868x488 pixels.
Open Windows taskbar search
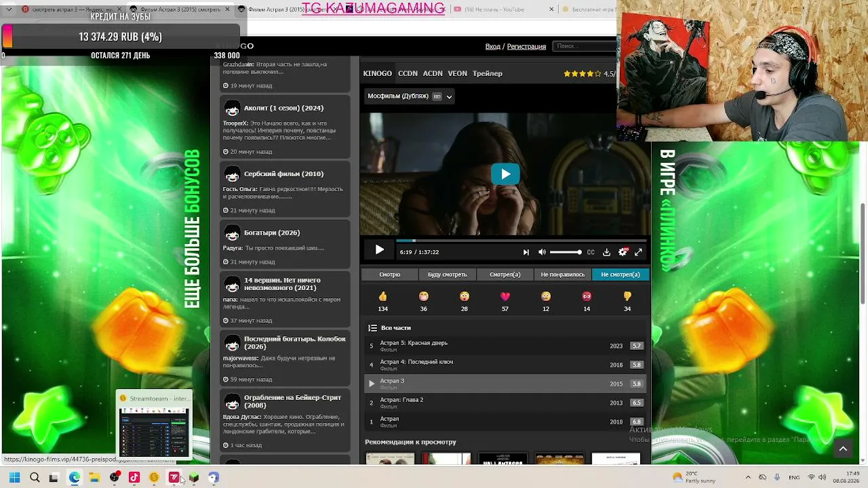(x=35, y=478)
